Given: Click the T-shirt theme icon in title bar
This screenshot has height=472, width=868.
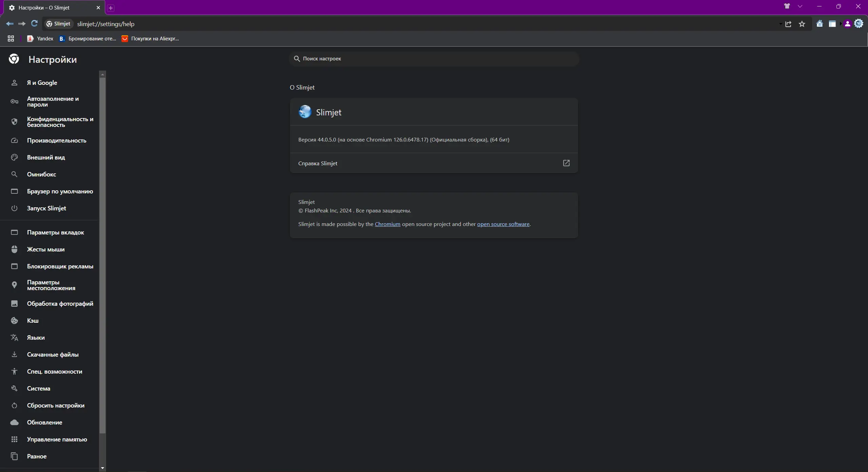Looking at the screenshot, I should click(787, 6).
